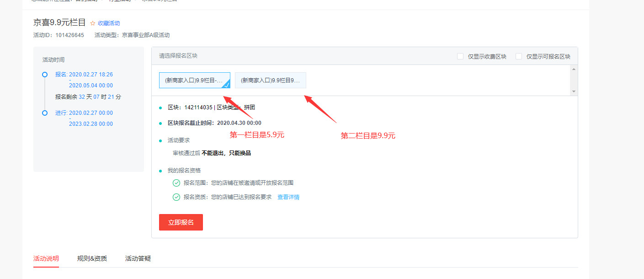
Task: Click the 报名 end date 2020.05.04 00:00
Action: 91,86
